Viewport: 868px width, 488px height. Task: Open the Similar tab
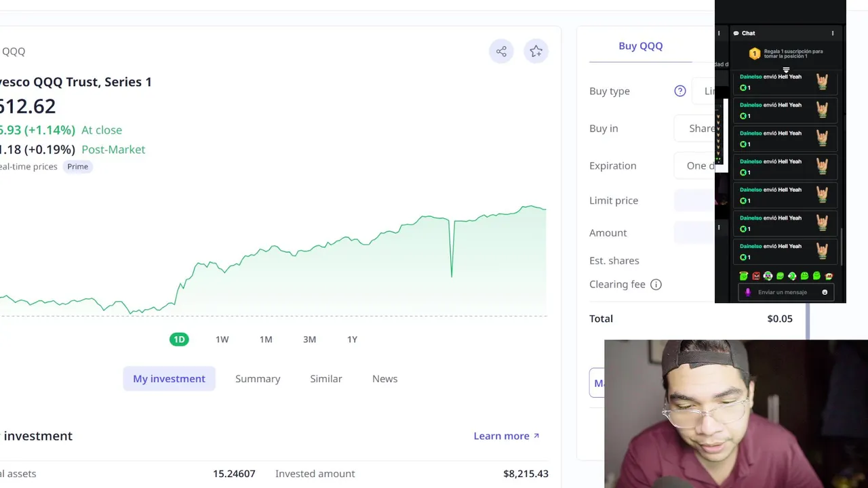coord(326,379)
